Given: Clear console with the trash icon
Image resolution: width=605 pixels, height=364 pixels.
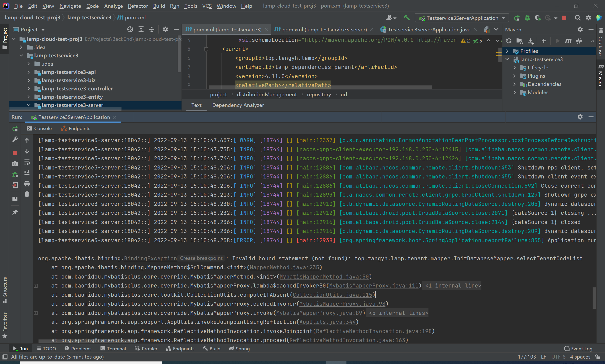Looking at the screenshot, I should pos(27,194).
